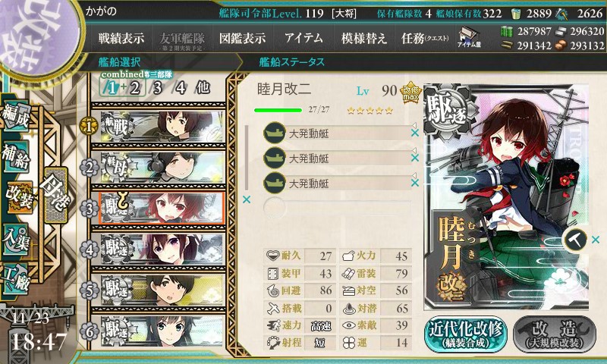Open the 戦績表示 menu
The height and width of the screenshot is (364, 607).
[121, 38]
